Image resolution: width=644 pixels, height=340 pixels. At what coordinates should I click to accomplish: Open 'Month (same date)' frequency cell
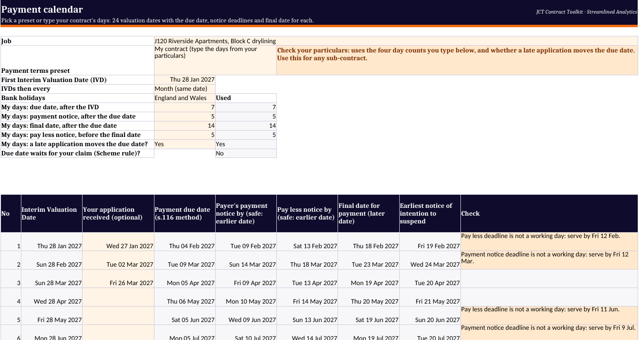185,89
